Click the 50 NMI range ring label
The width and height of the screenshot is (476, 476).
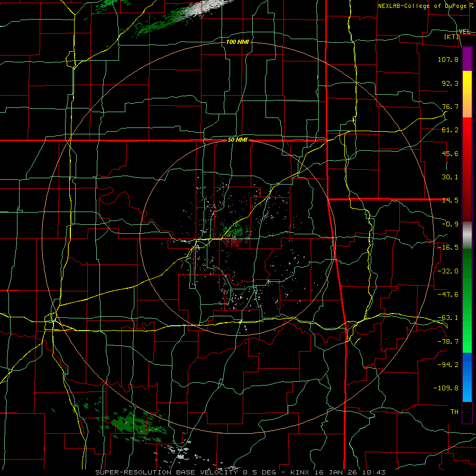(x=237, y=140)
